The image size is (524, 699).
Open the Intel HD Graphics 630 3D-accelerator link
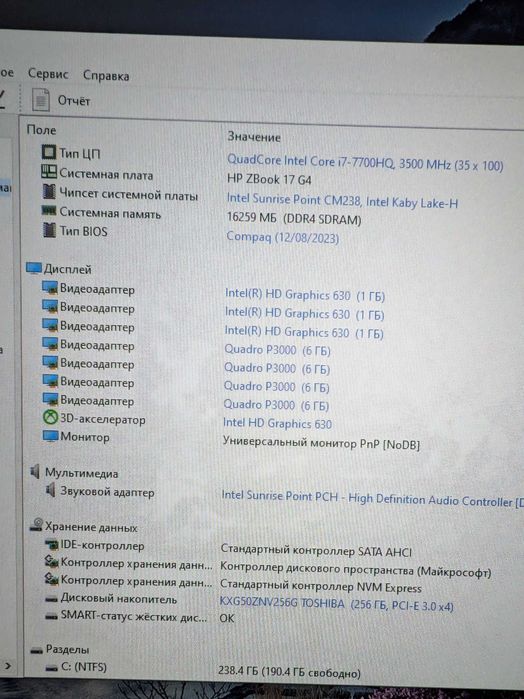(277, 423)
